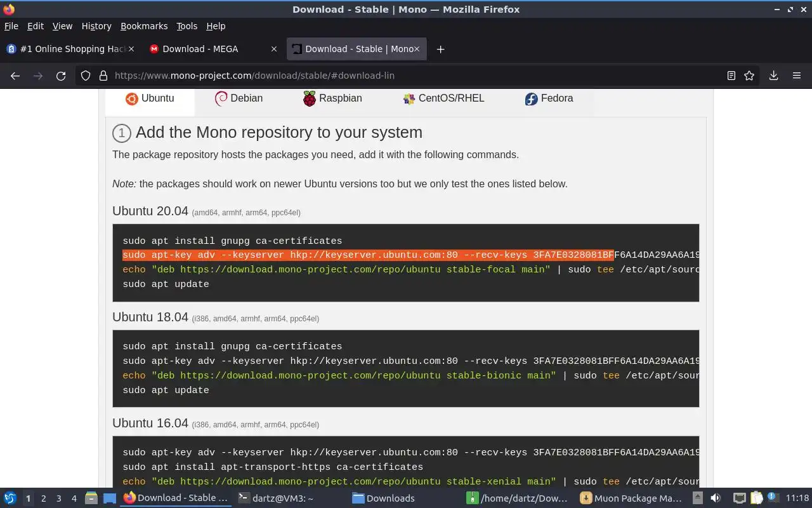Open removable media eject tray icon

697,498
